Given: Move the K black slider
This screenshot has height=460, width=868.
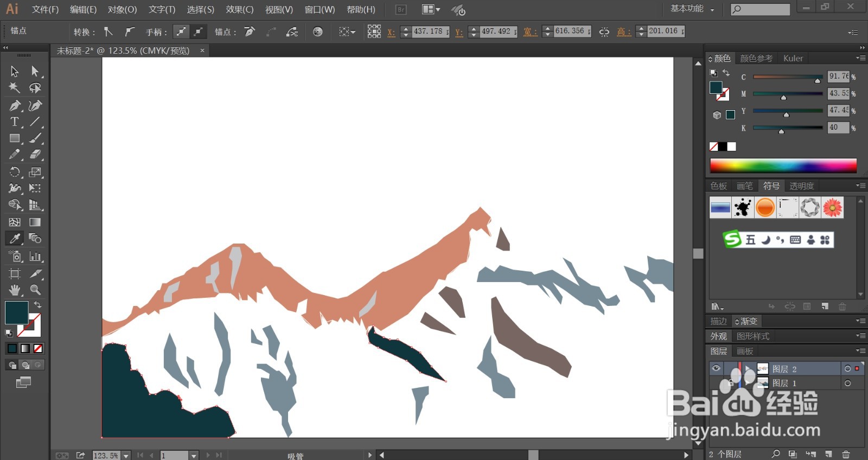Looking at the screenshot, I should pos(781,131).
